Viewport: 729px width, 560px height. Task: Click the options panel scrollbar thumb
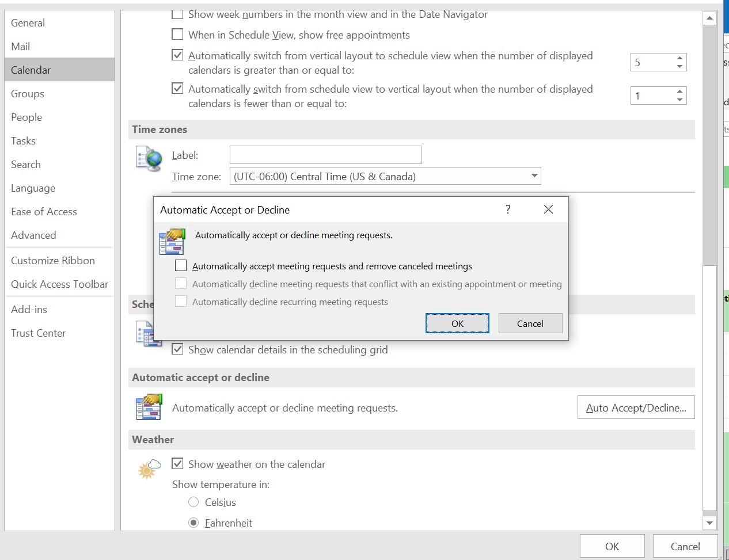click(709, 388)
